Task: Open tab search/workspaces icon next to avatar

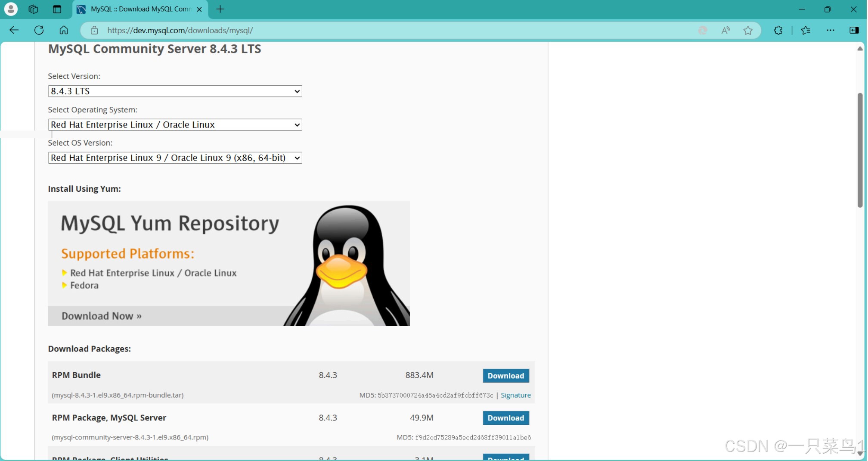Action: coord(33,9)
